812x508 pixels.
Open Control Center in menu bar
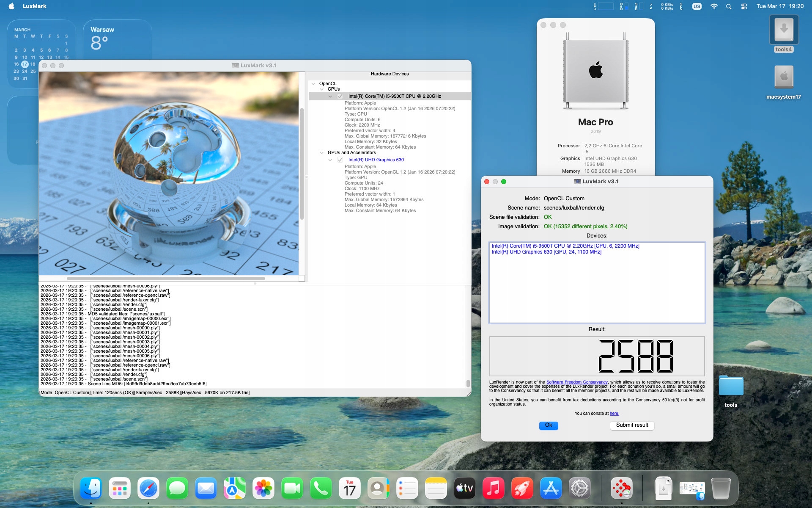(x=744, y=6)
